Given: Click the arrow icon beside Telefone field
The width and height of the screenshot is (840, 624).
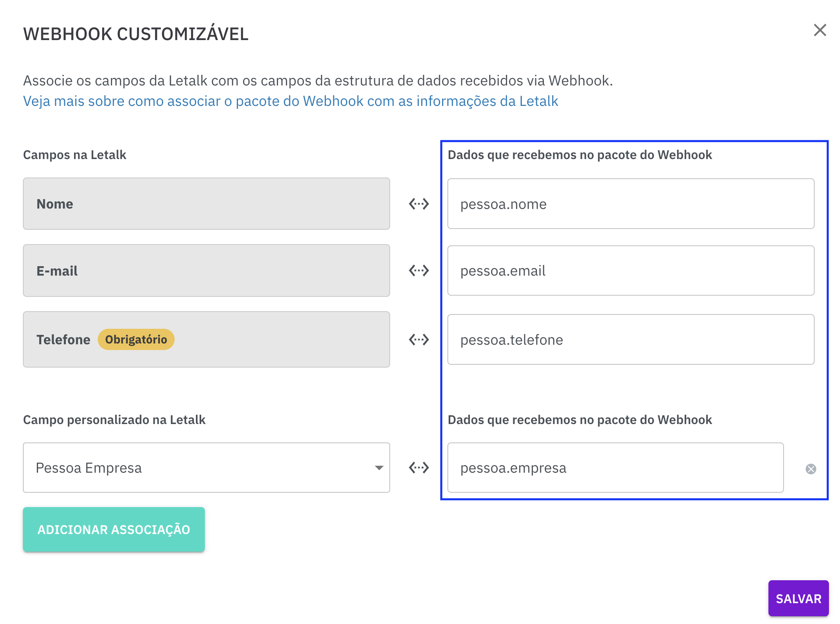Looking at the screenshot, I should 419,339.
